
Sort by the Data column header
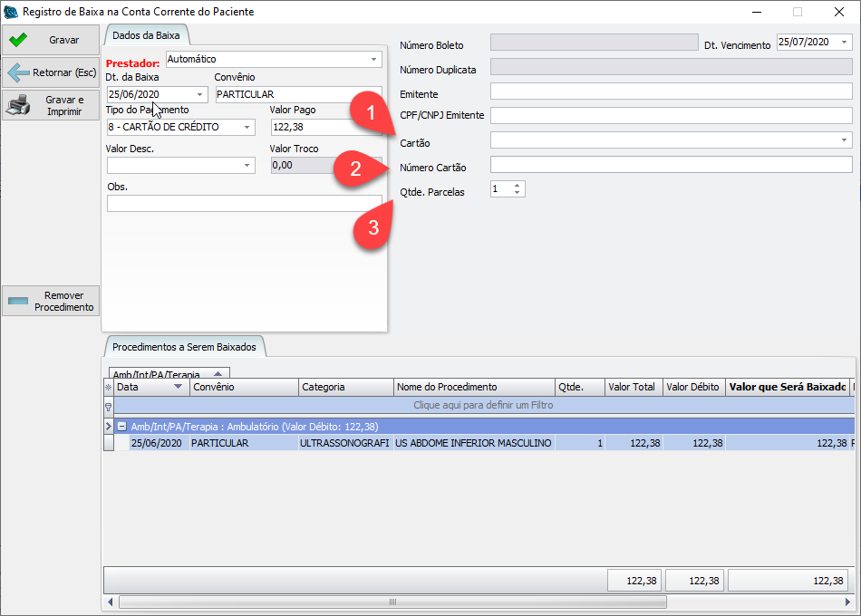(x=150, y=387)
